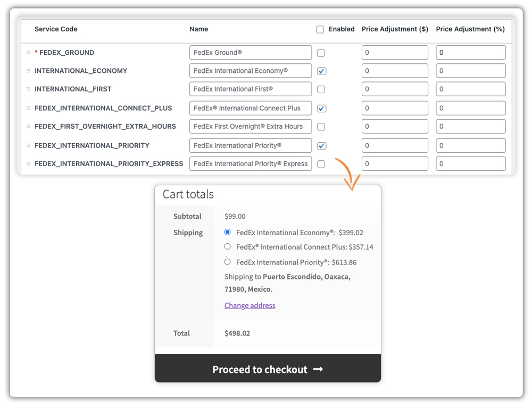Screen dimensions: 532x405
Task: Click dollar price adjustment for INTERNATIONAL_FIRST
Action: point(395,89)
